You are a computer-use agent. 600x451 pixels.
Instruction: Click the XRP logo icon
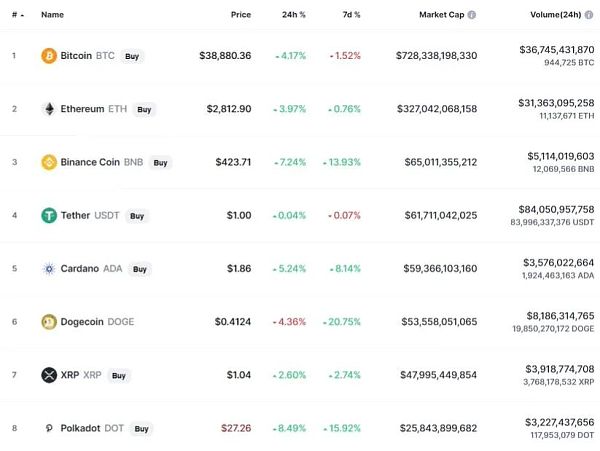[x=48, y=375]
